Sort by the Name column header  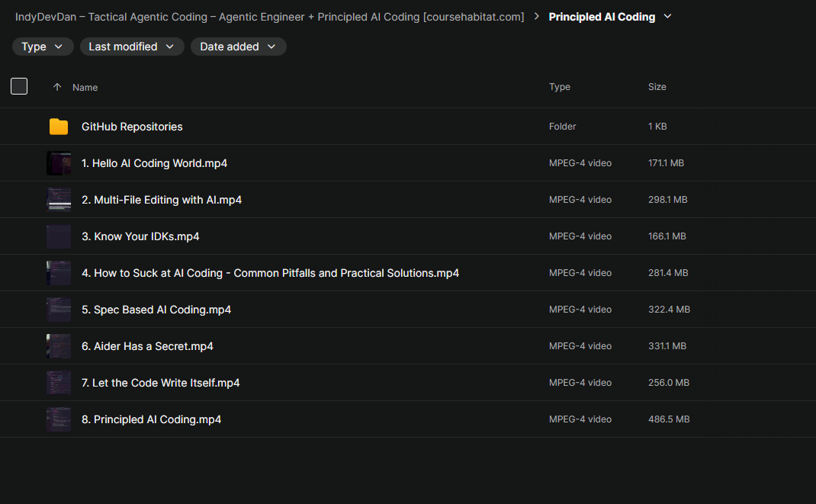tap(85, 88)
